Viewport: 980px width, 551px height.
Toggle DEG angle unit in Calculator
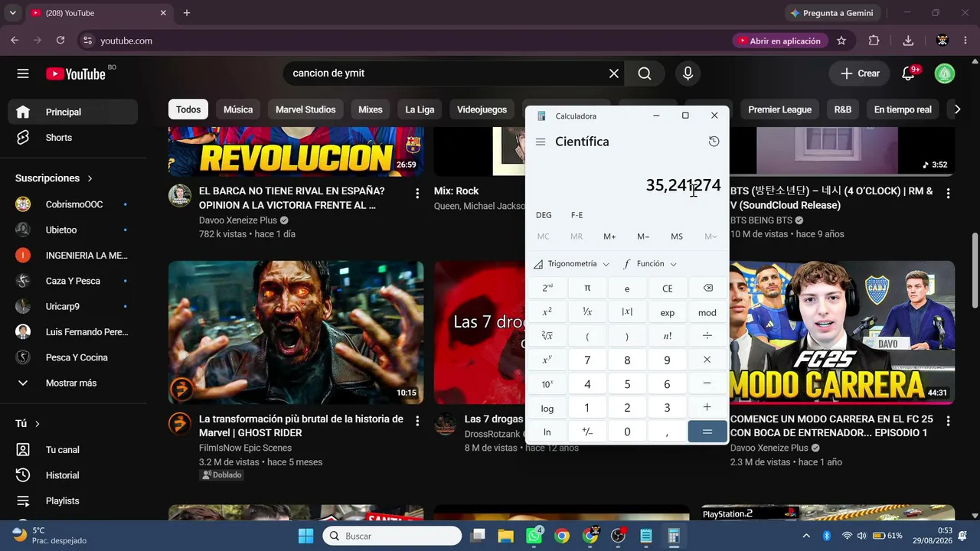coord(544,215)
